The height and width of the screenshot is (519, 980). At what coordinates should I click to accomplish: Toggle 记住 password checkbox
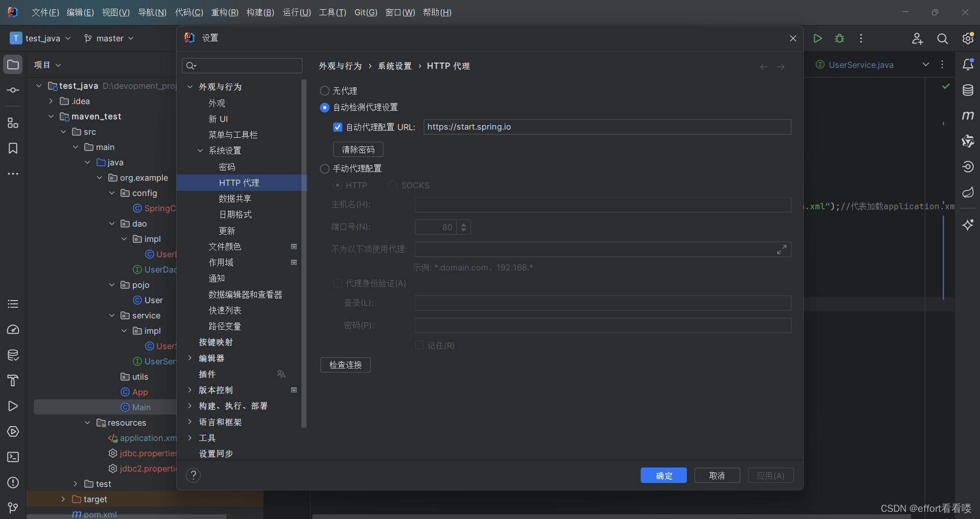click(x=419, y=345)
